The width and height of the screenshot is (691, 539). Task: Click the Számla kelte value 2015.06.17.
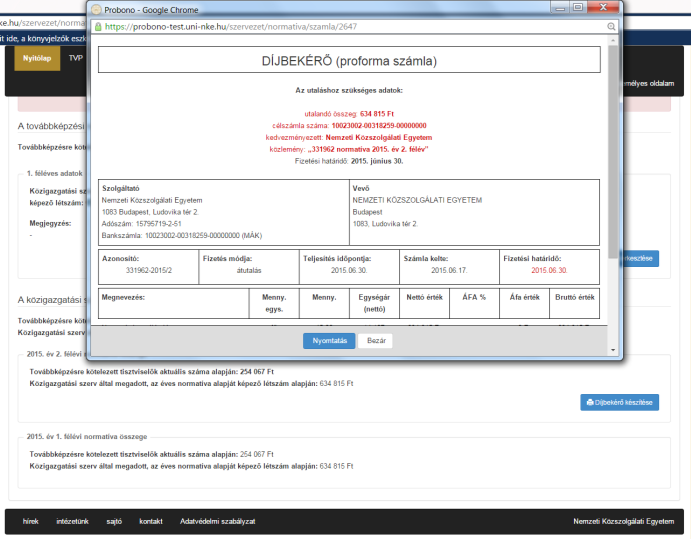[449, 270]
